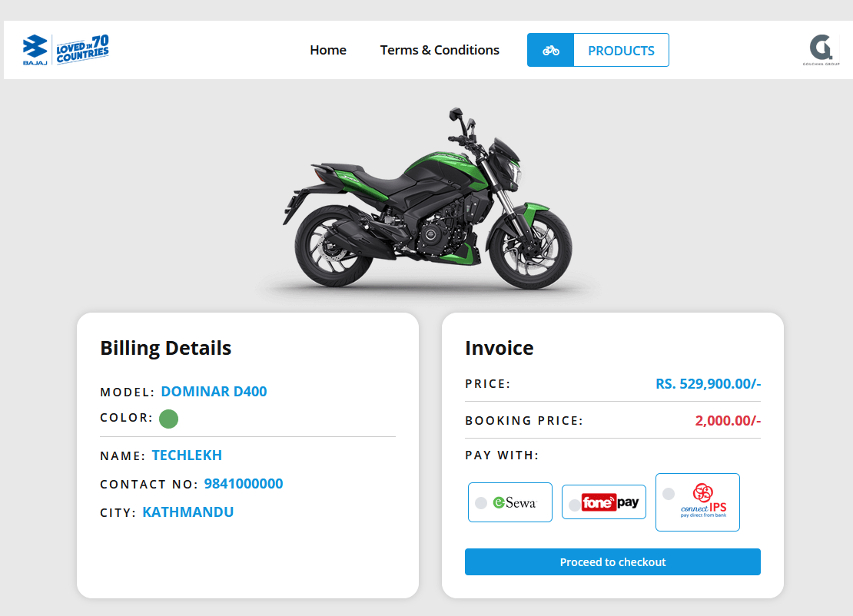Screen dimensions: 853x616
Task: Open the PRODUCTS section
Action: tap(621, 50)
